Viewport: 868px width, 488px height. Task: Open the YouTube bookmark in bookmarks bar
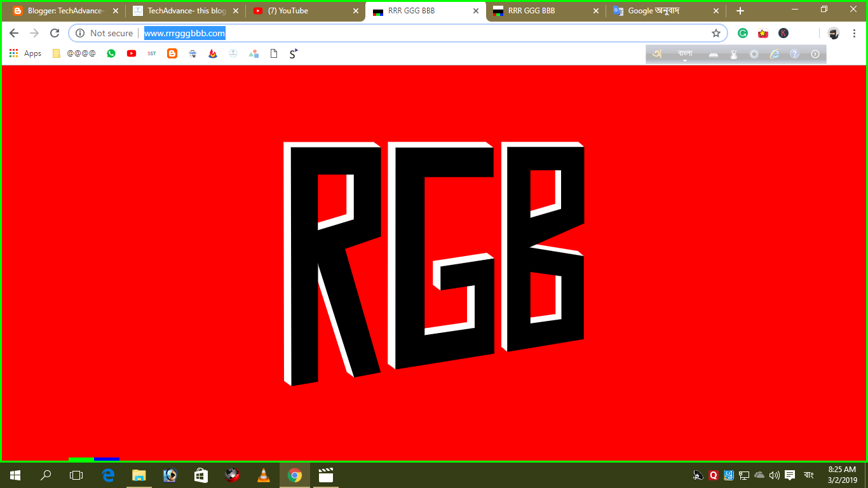[131, 53]
